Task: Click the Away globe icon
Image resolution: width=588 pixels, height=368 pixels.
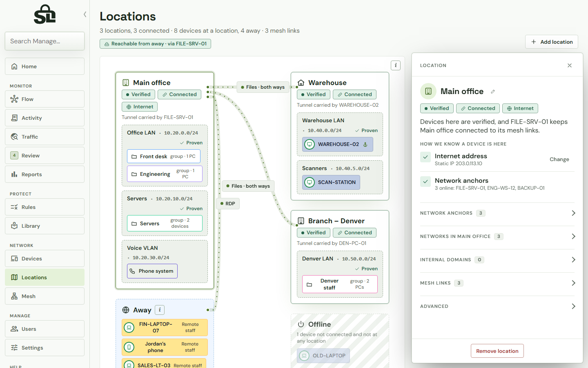Action: [126, 310]
